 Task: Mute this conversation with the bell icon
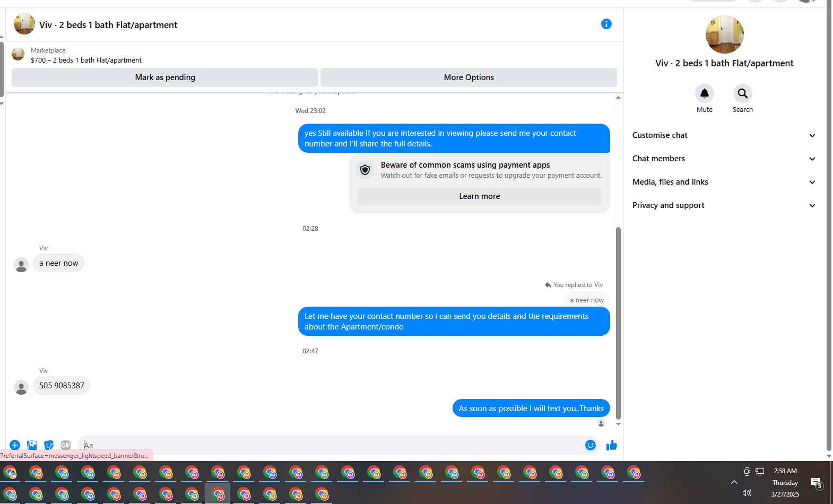(705, 93)
